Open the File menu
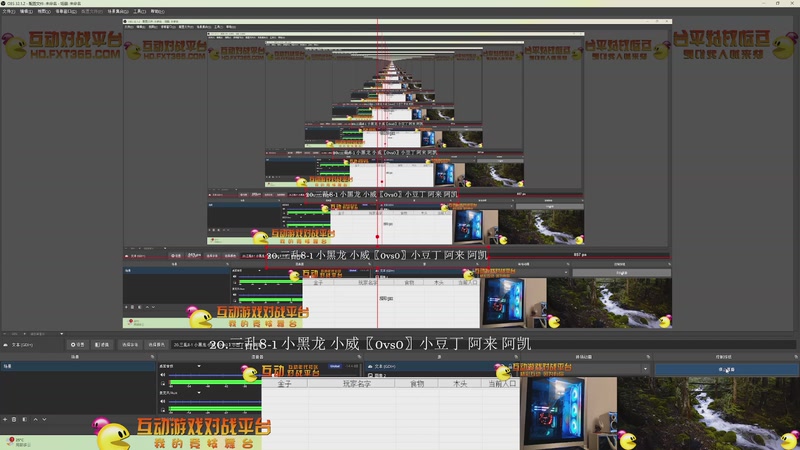This screenshot has width=800, height=450. click(9, 11)
